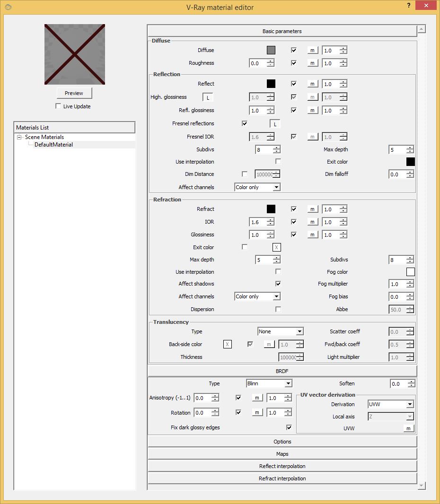This screenshot has height=504, width=440.
Task: Open reflection Affect channels dropdown
Action: [x=257, y=187]
